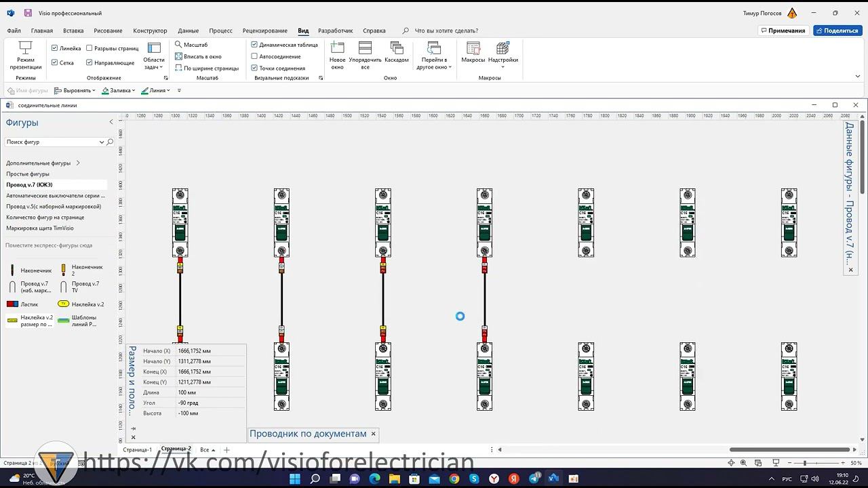Open the Линия line color dropdown
Screen dimensions: 868x488
156,90
